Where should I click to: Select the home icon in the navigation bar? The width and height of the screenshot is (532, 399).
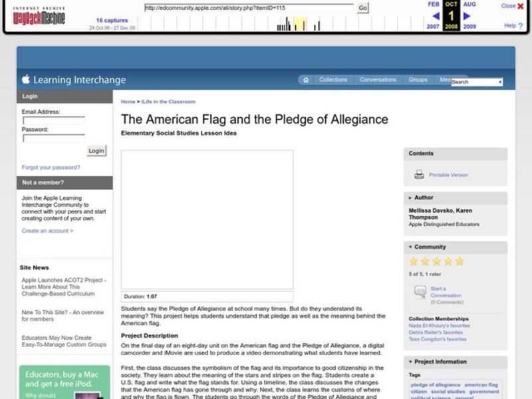coord(305,80)
